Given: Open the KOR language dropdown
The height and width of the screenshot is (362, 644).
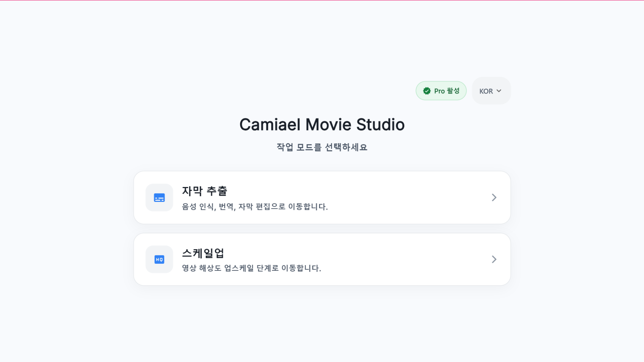Looking at the screenshot, I should [x=491, y=91].
